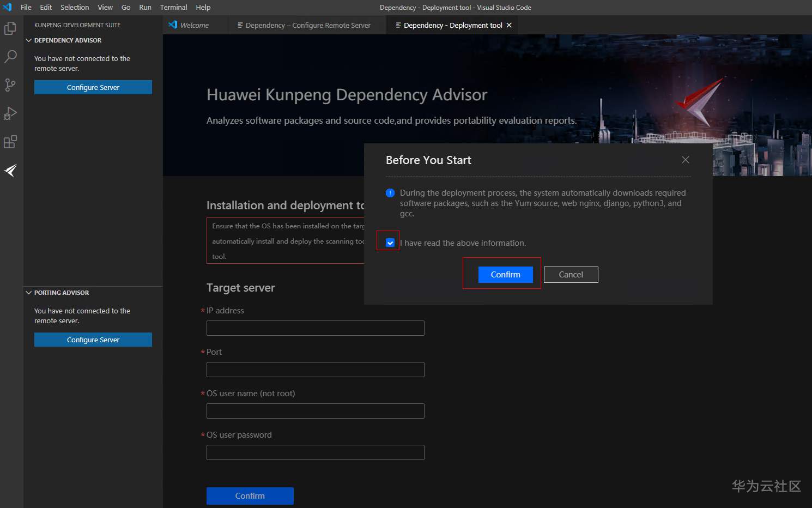Collapse the Porting Advisor section
This screenshot has height=508, width=812.
pos(29,293)
